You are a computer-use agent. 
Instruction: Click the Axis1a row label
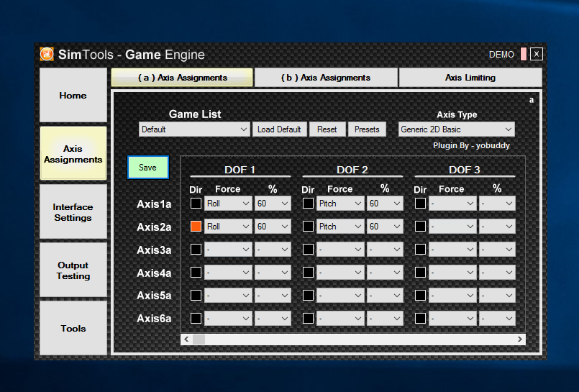point(154,204)
